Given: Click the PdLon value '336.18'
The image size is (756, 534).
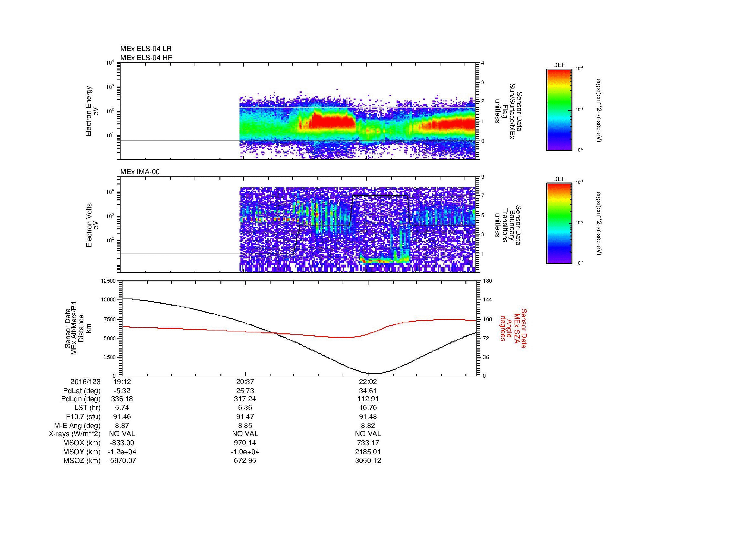Looking at the screenshot, I should coord(122,399).
